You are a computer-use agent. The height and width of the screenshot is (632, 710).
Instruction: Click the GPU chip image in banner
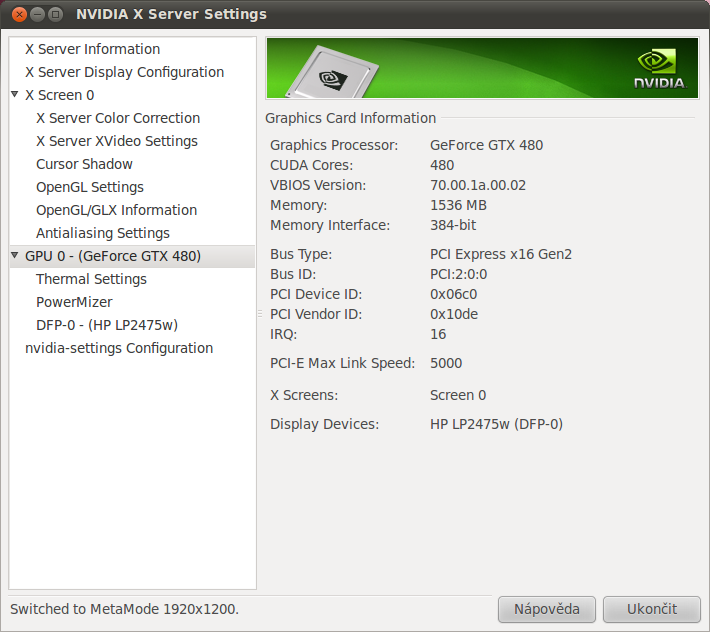click(x=332, y=72)
